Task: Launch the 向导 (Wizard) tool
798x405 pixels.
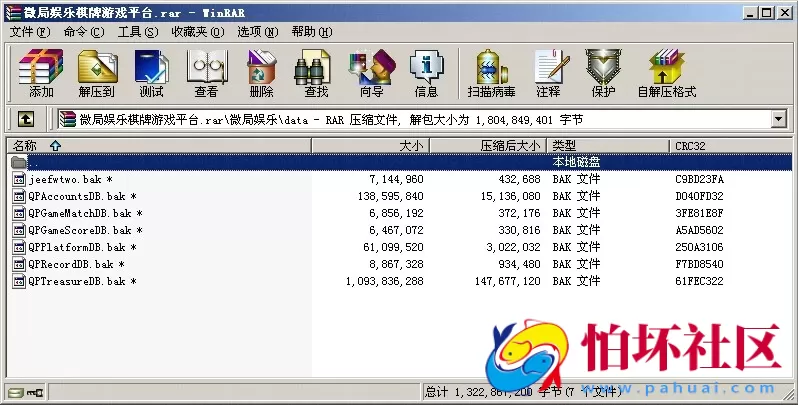Action: [x=372, y=73]
